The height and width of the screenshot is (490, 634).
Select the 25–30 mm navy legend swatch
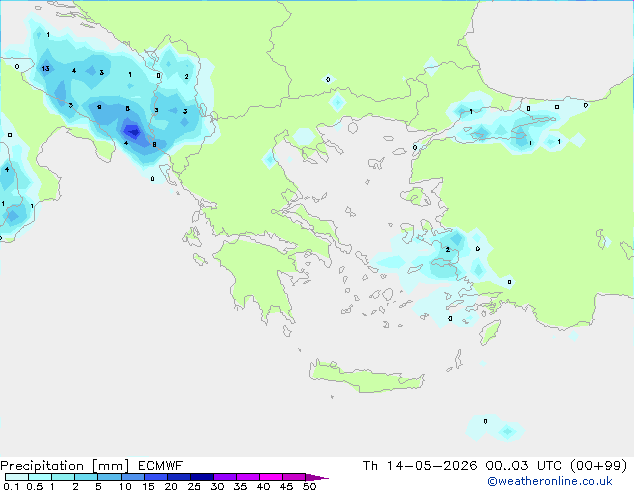point(202,477)
